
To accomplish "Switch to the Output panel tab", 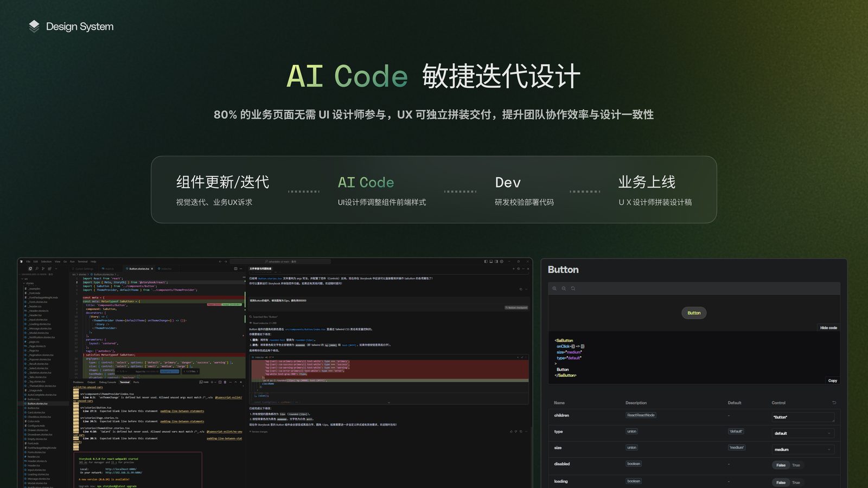I will coord(91,382).
